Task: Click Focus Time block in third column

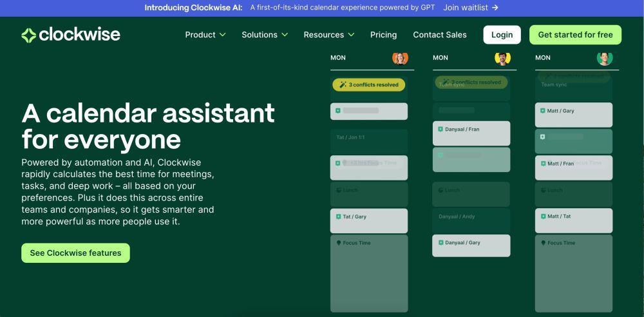Action: 573,273
